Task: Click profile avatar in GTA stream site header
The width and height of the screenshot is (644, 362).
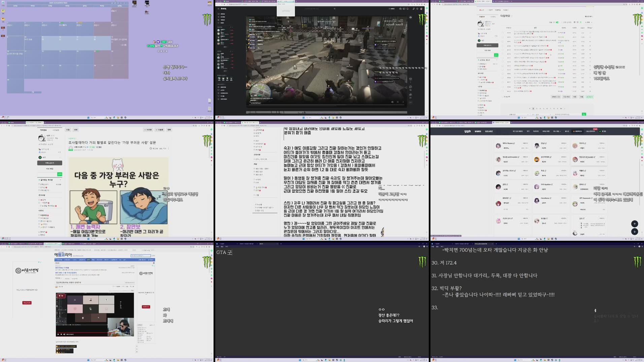Action: click(421, 9)
